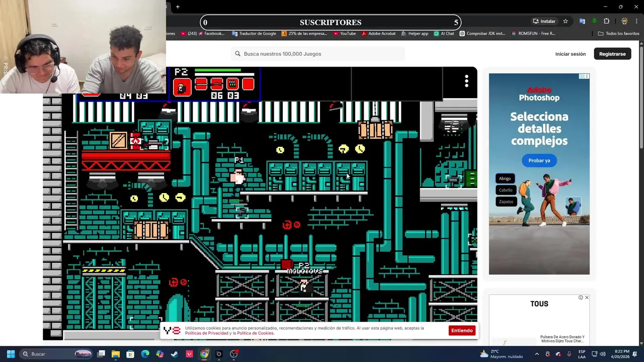Click the green download extension icon

pyautogui.click(x=594, y=21)
